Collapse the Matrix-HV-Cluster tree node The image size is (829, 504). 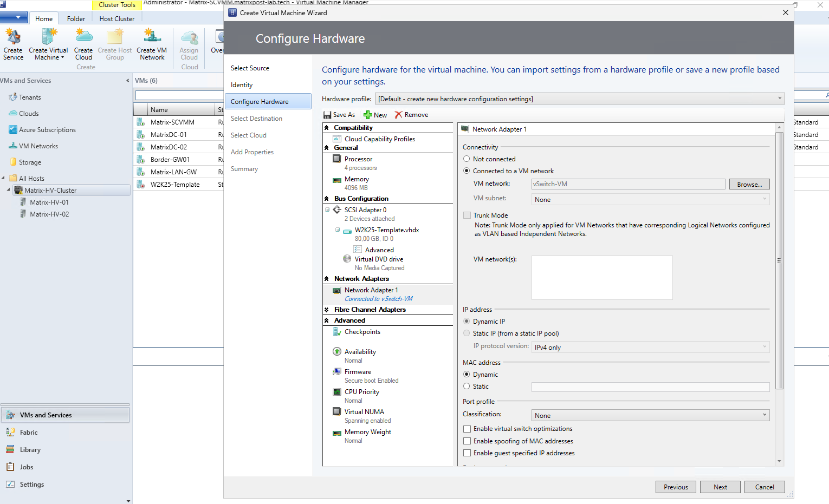pos(9,191)
